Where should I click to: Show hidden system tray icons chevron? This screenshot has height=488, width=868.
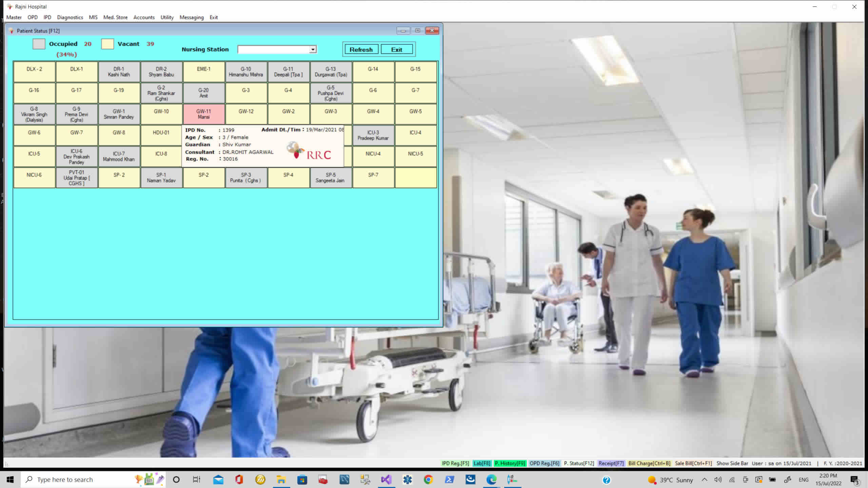coord(704,480)
